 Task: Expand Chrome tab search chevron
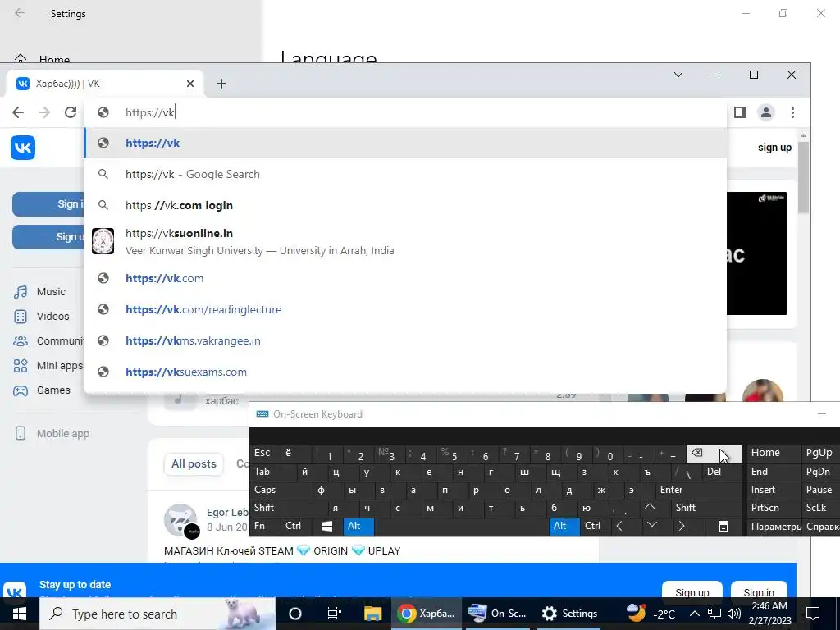pos(678,75)
